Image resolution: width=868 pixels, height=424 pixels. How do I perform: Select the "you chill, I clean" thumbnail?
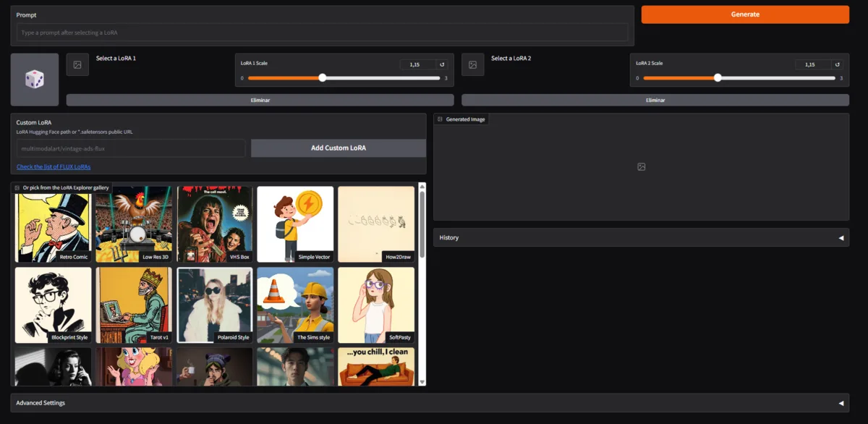click(376, 367)
